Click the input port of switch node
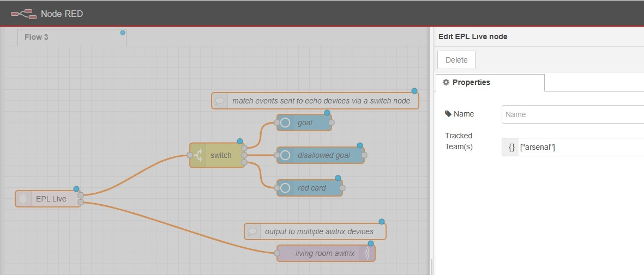Image resolution: width=644 pixels, height=275 pixels. [189, 155]
